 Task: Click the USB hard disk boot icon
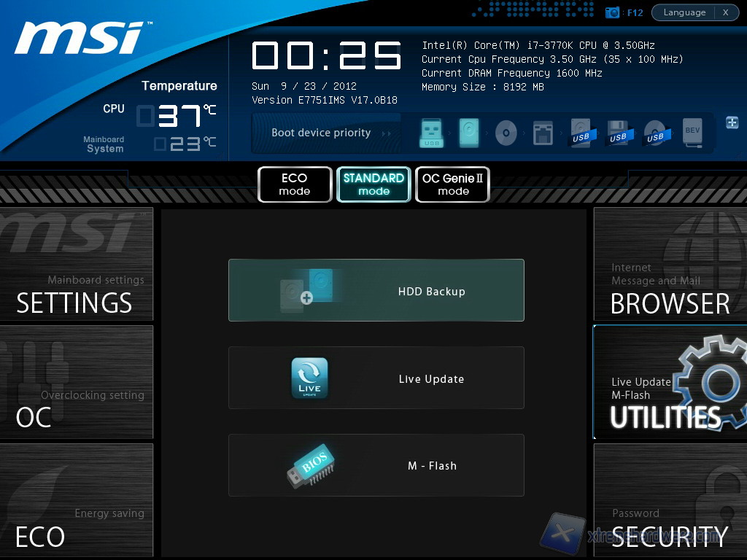pyautogui.click(x=581, y=133)
